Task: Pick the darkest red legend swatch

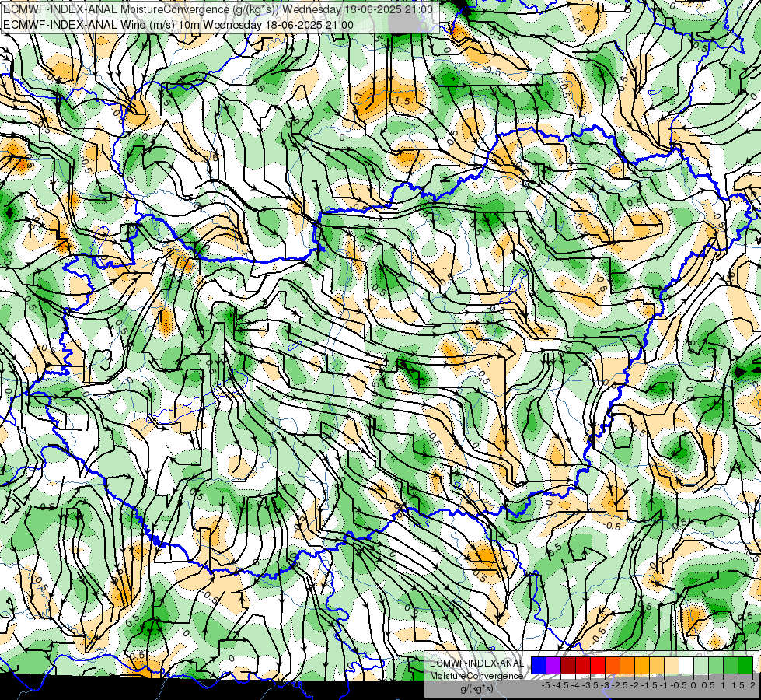Action: click(568, 666)
